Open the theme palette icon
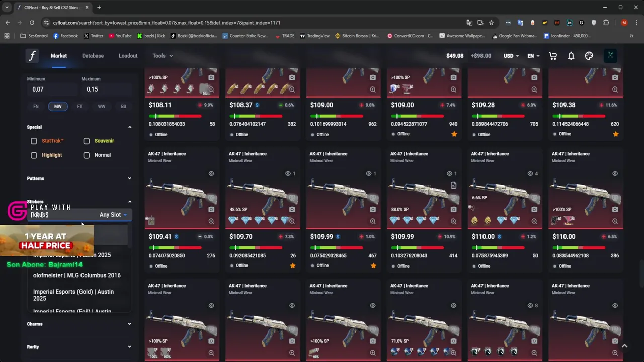 pos(589,56)
